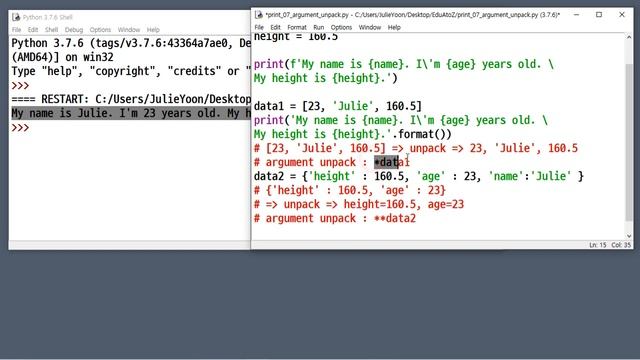Screen dimensions: 640x360
Task: Open Edit menu in editor window
Action: 276,27
